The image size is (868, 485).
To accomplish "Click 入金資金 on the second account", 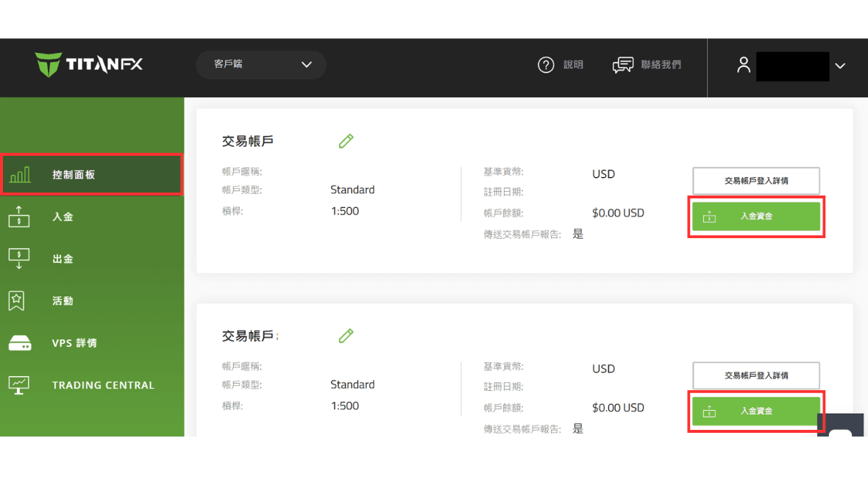I will 756,411.
